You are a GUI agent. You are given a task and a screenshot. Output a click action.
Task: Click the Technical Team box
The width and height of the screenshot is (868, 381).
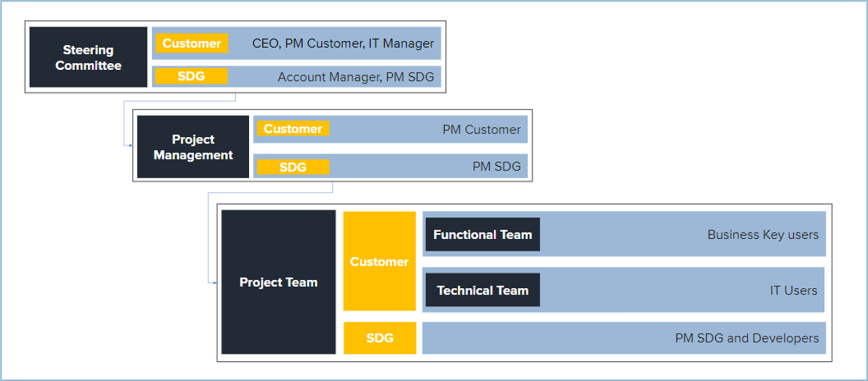pos(482,291)
